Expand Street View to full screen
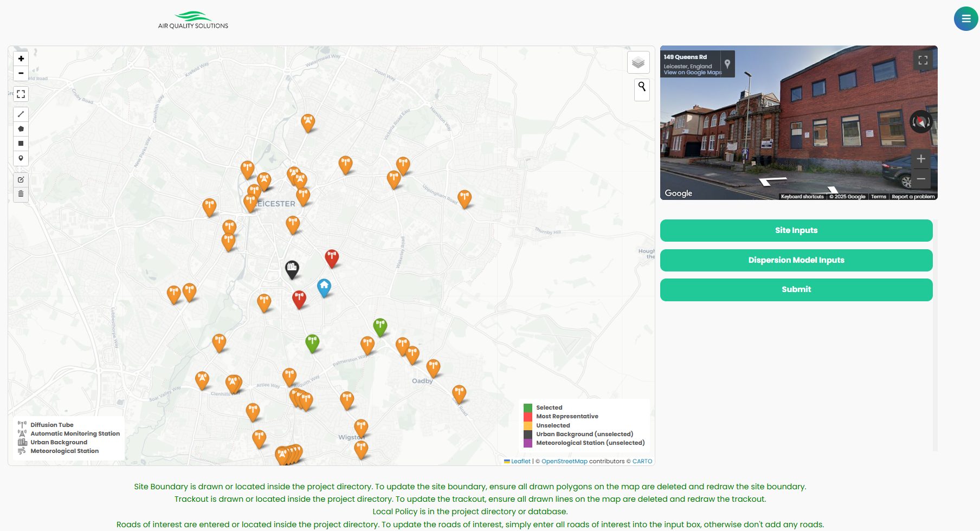 (x=923, y=60)
